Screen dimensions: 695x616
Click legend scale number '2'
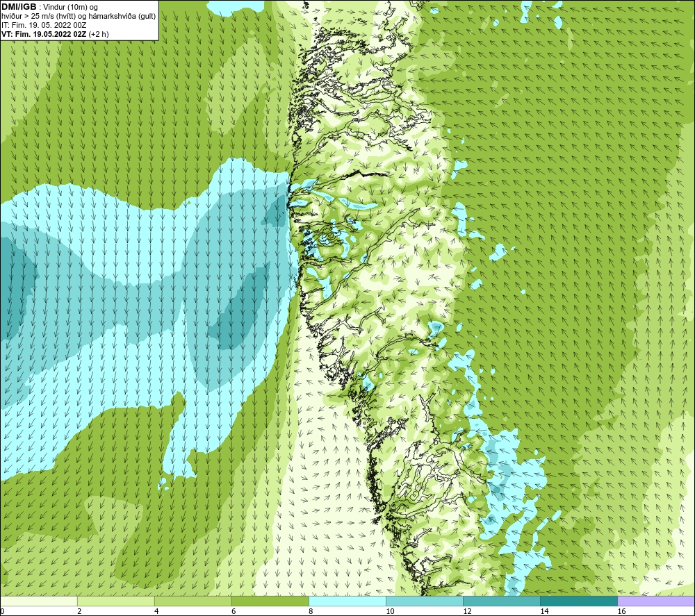[79, 612]
